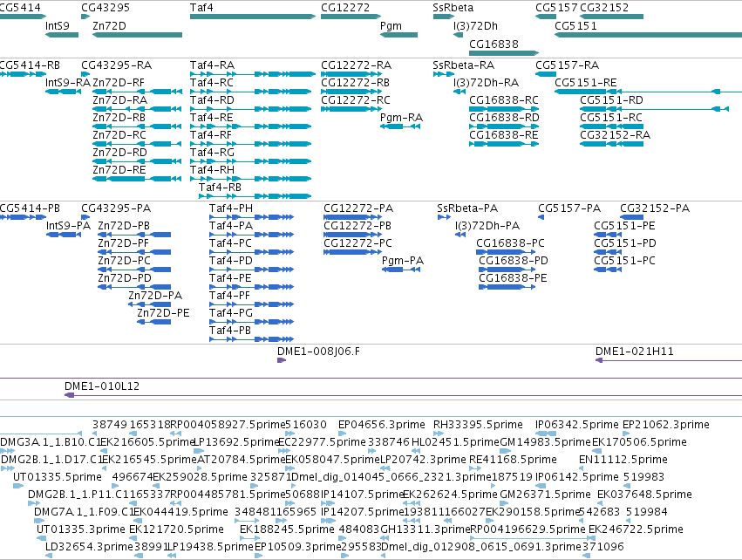Select the CG32152 gene feature

(x=611, y=17)
